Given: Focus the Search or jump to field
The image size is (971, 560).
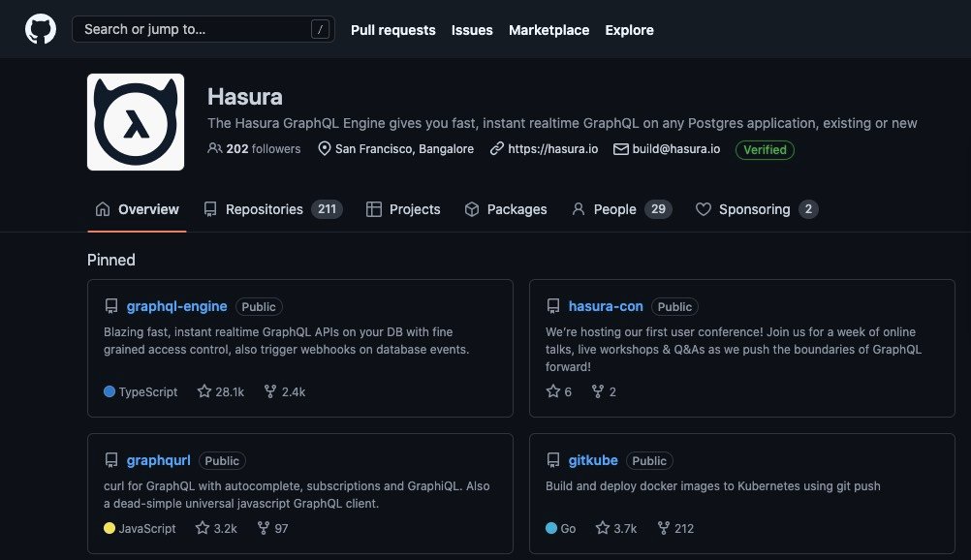Looking at the screenshot, I should pyautogui.click(x=203, y=29).
